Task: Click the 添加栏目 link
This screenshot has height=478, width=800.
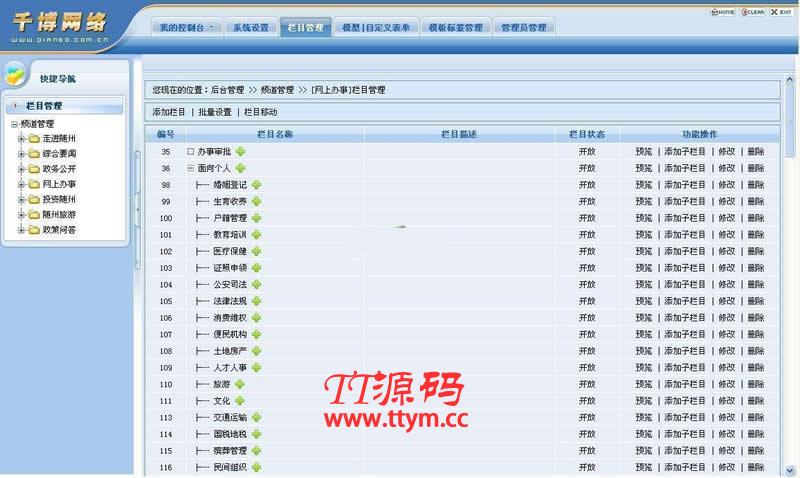Action: tap(169, 112)
